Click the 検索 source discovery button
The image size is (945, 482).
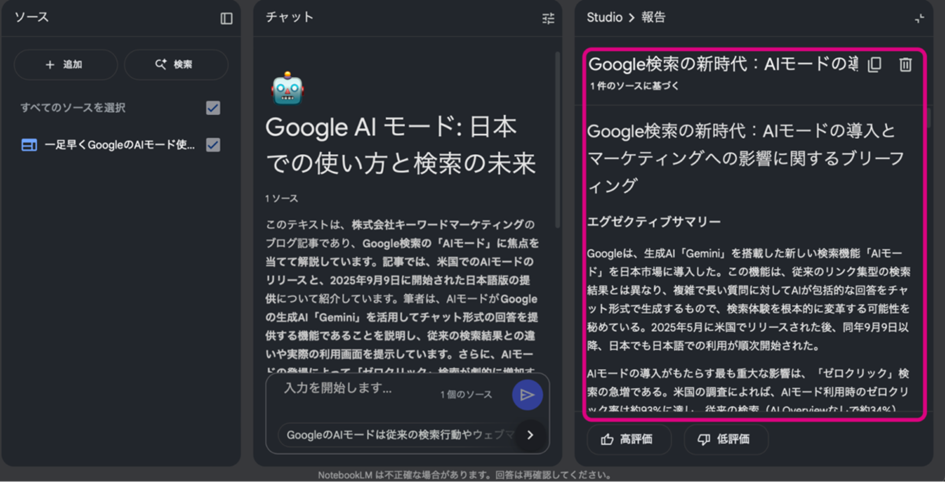pos(175,65)
